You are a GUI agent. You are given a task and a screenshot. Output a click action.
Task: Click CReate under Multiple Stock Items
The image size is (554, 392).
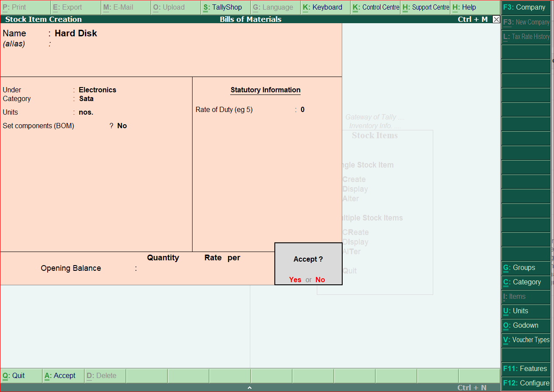click(x=355, y=232)
